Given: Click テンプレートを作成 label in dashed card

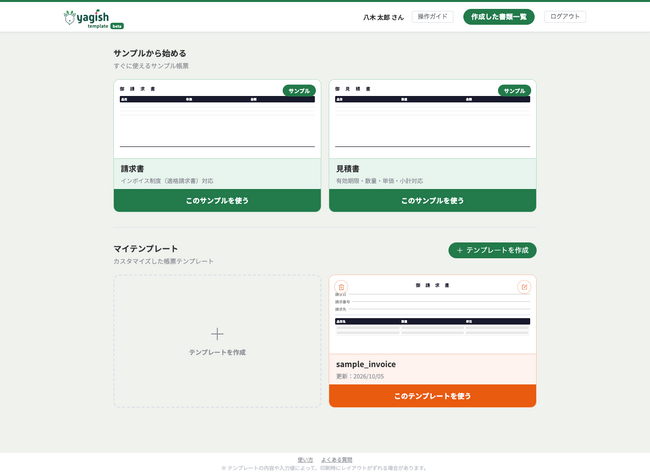Looking at the screenshot, I should tap(217, 352).
